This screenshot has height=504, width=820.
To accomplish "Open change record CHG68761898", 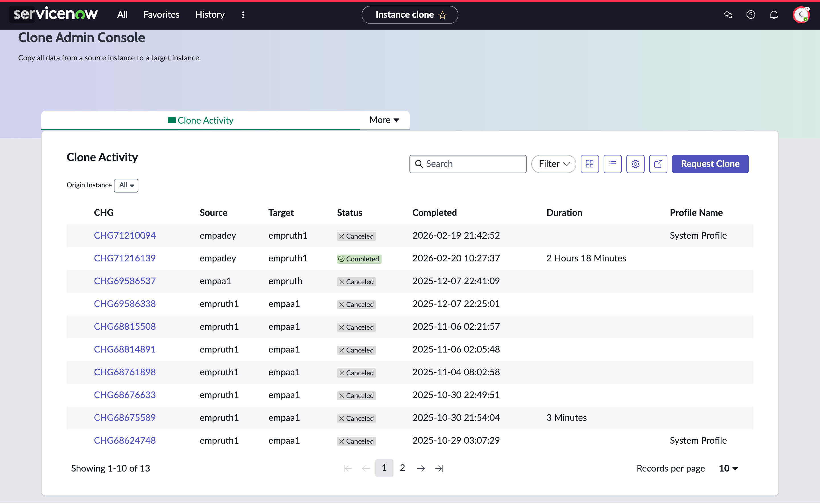I will point(125,372).
